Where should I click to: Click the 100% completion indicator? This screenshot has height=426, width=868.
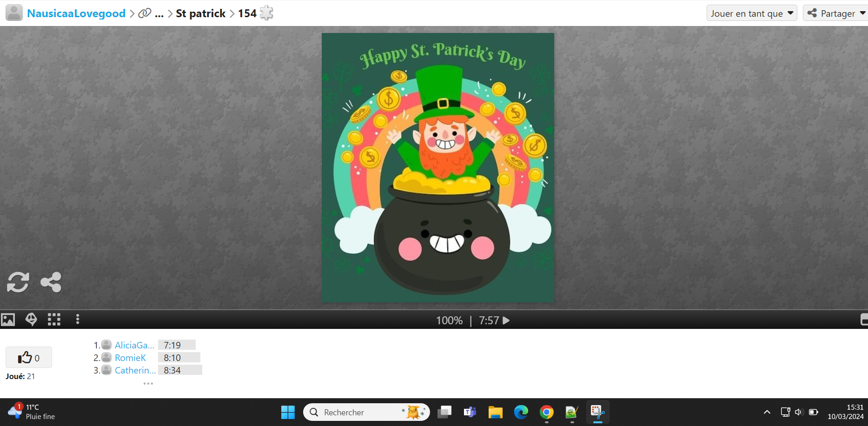[449, 321]
